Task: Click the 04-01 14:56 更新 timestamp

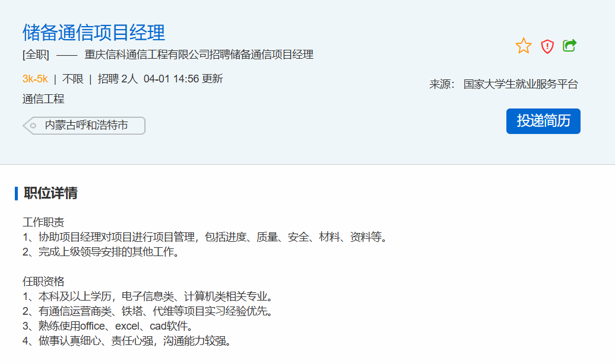Action: tap(183, 79)
